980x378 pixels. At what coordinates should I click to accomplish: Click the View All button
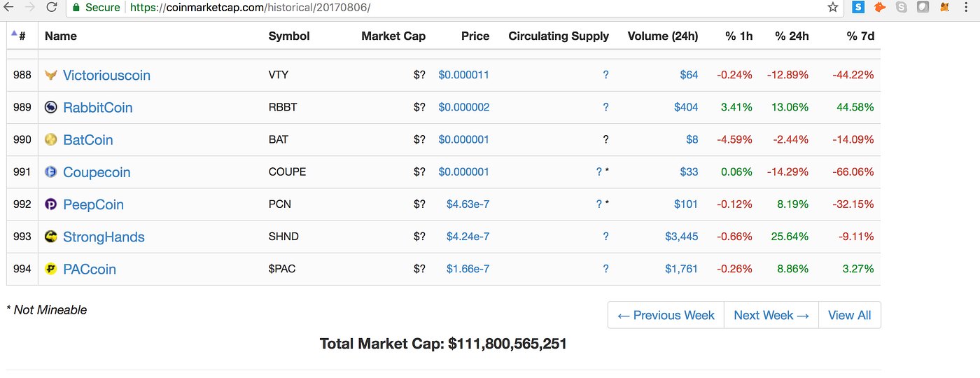point(850,315)
